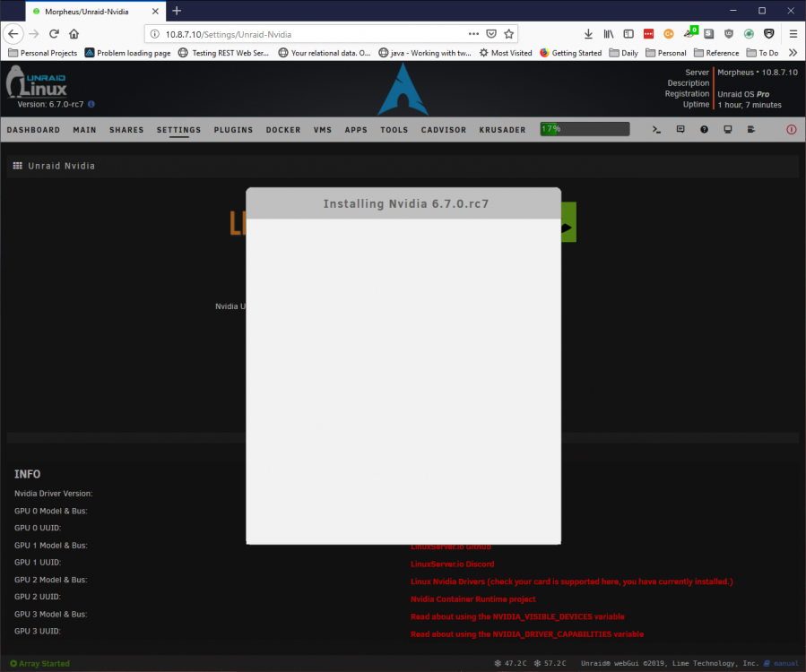
Task: Open the Shares menu item
Action: (x=126, y=130)
